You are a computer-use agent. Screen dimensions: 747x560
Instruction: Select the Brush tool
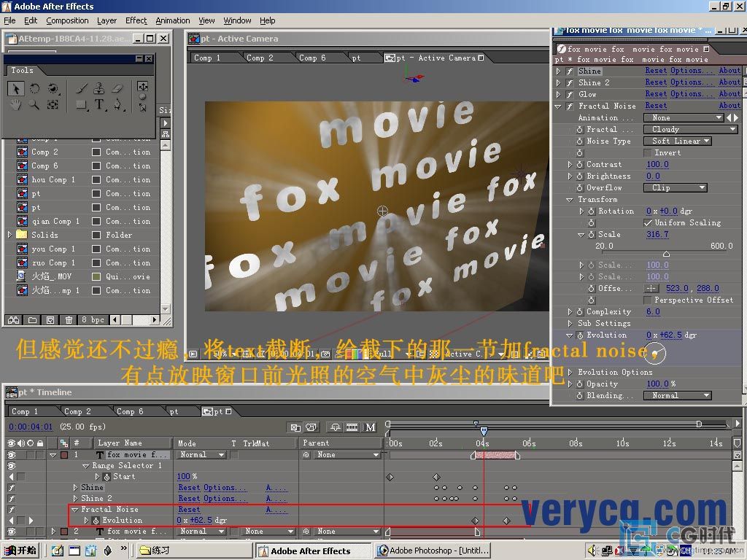coord(82,89)
